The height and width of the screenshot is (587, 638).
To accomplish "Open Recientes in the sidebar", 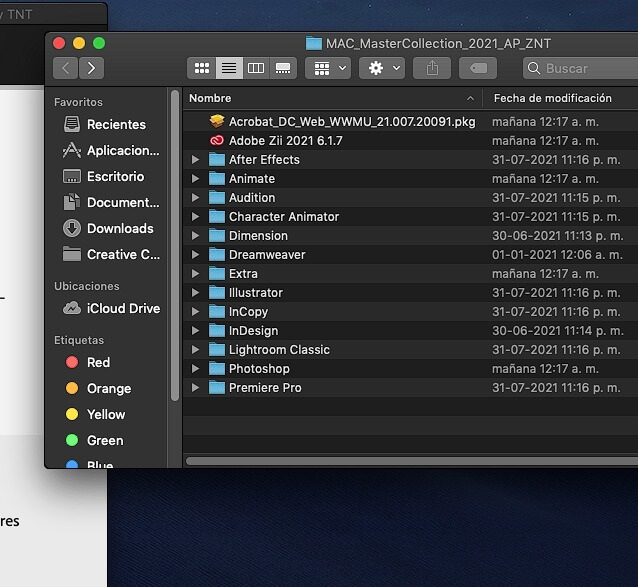I will tap(105, 124).
